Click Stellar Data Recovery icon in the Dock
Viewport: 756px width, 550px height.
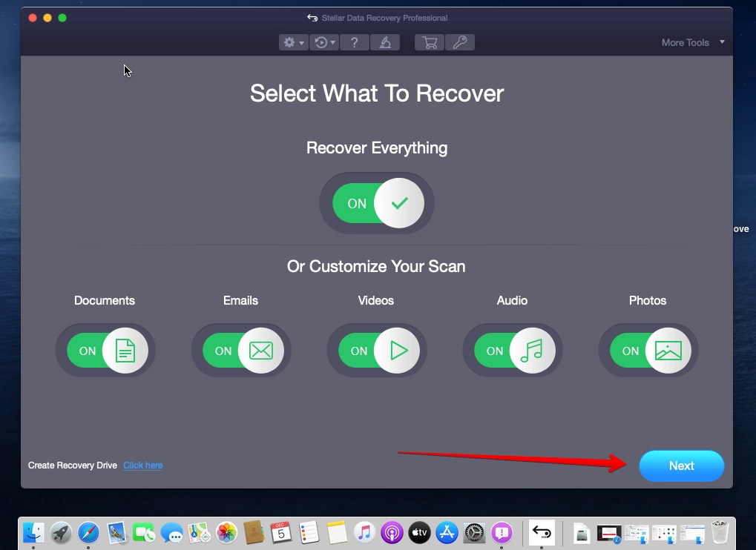coord(542,533)
